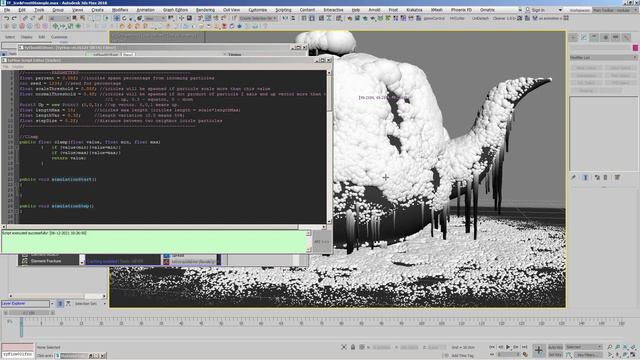Screen dimensions: 640x360
Task: Open the Rendering menu
Action: pos(205,9)
